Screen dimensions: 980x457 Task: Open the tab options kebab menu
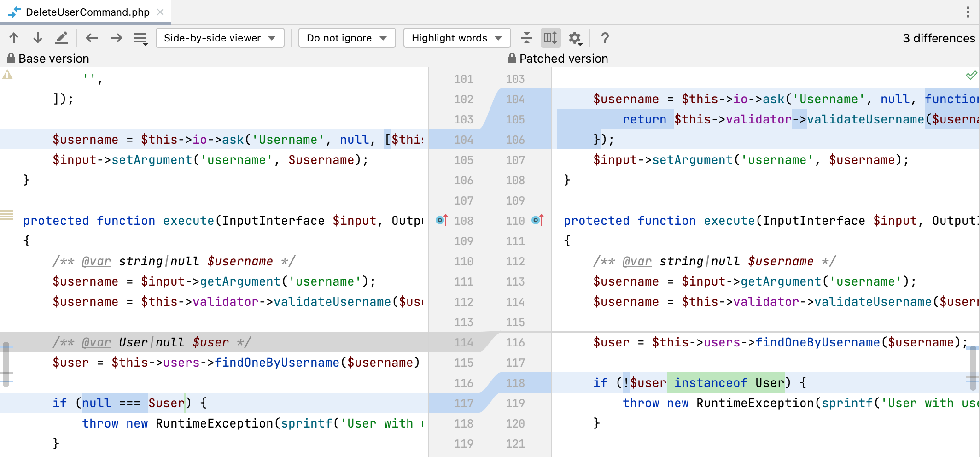[968, 12]
